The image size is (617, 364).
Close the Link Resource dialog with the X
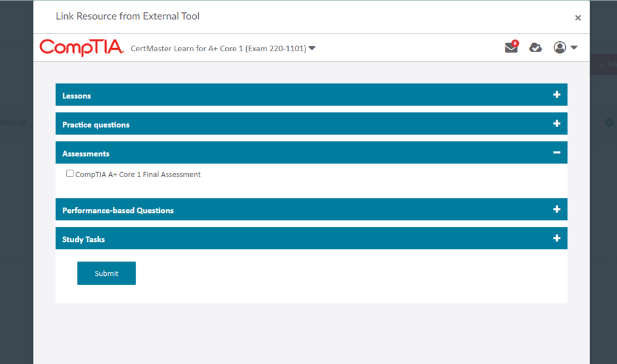coord(578,17)
